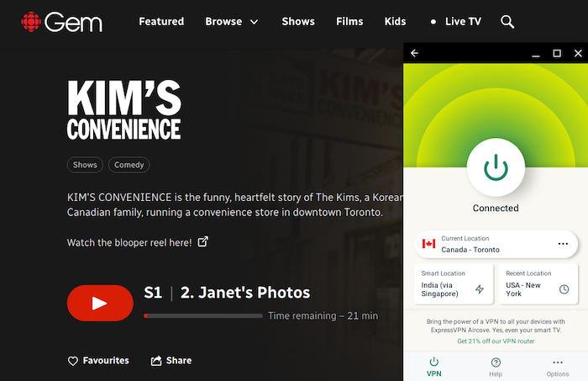Open the search magnifier in Gem header
Screen dimensions: 588x381
(507, 22)
